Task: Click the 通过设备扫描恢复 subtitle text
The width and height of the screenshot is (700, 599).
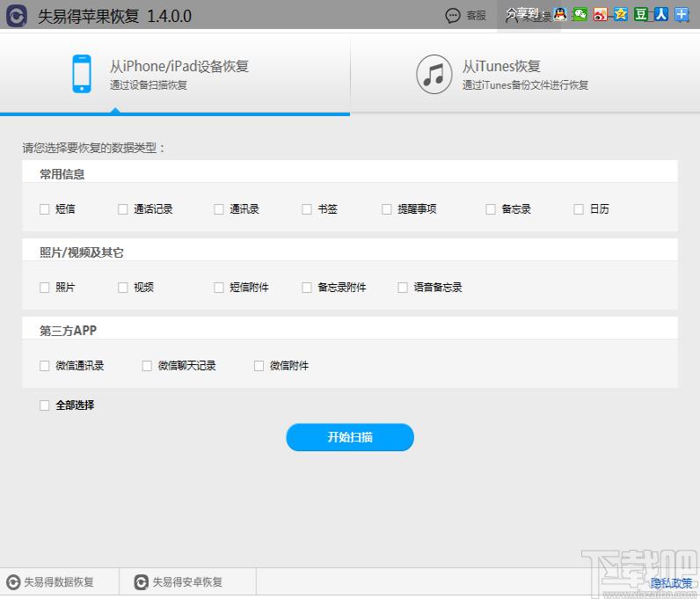Action: pos(149,84)
